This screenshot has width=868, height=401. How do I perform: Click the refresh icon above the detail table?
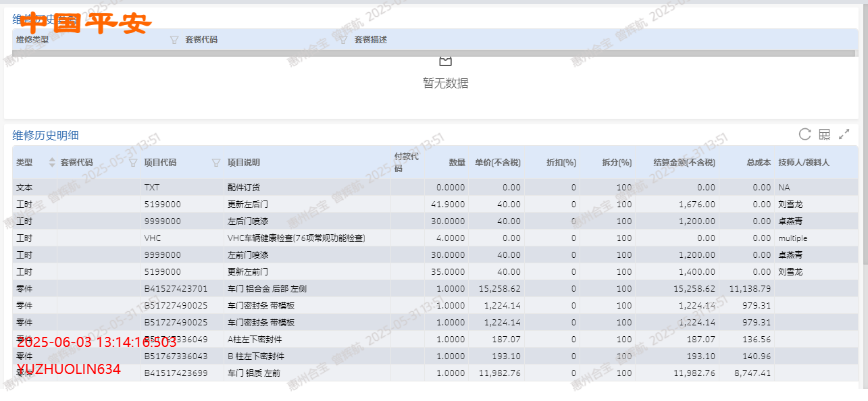(805, 134)
